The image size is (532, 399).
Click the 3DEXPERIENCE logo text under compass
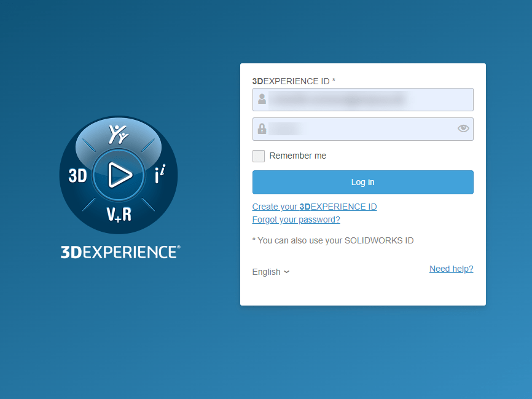point(120,252)
